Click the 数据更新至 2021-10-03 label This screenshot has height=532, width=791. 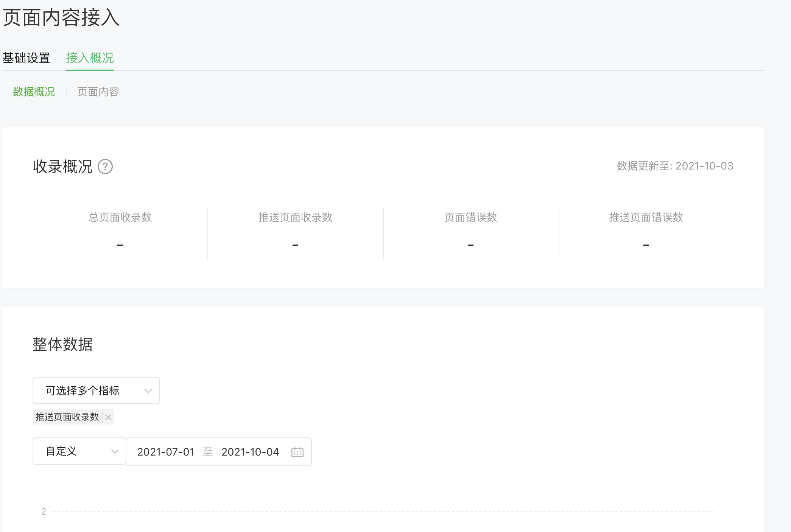pyautogui.click(x=675, y=166)
